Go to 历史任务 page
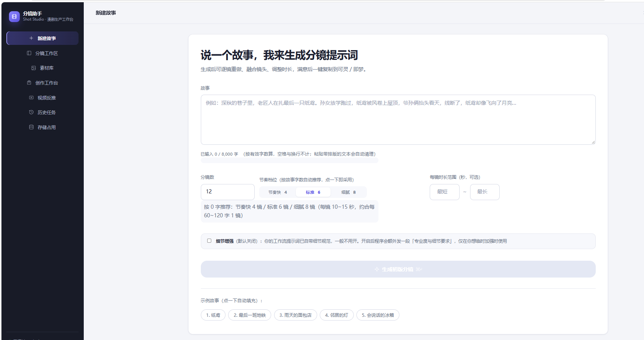 42,112
